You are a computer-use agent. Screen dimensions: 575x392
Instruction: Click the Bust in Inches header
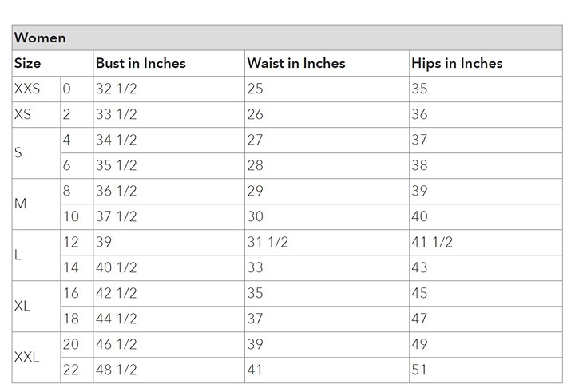[x=169, y=63]
